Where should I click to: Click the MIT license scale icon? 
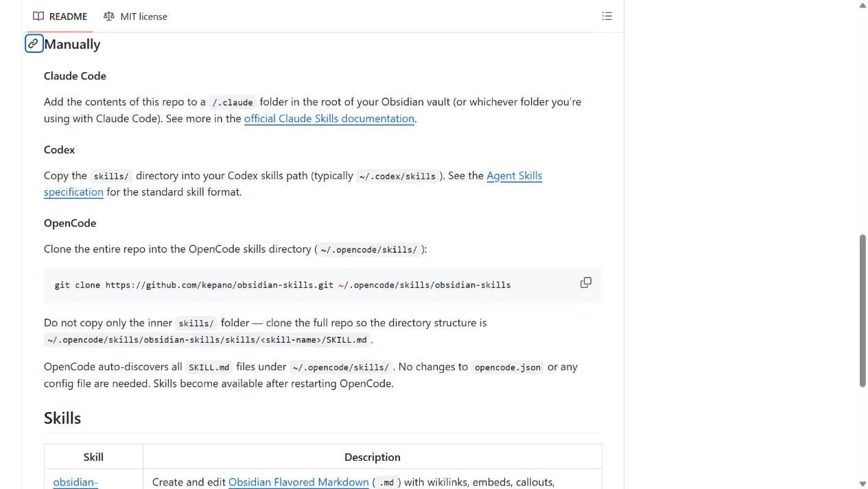coord(108,16)
